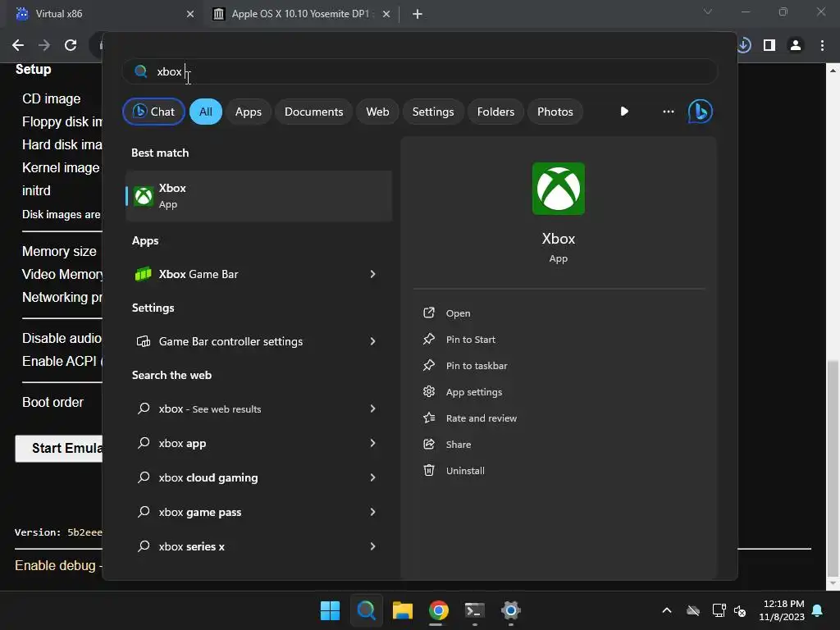The image size is (840, 630).
Task: Open the clock showing 12:18 PM
Action: [782, 610]
